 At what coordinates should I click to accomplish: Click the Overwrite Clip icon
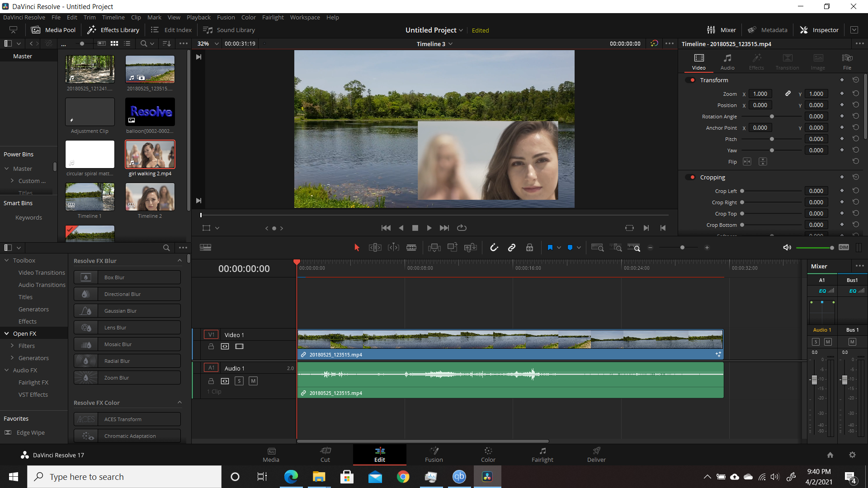point(453,248)
